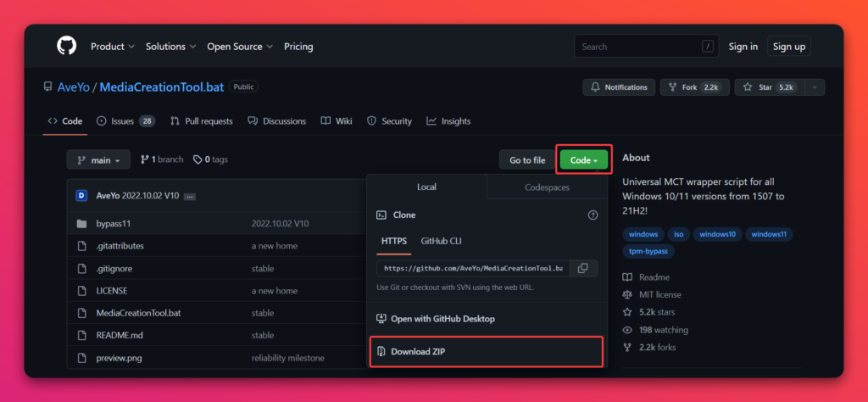The height and width of the screenshot is (402, 868).
Task: Open the Open Source menu
Action: (240, 47)
